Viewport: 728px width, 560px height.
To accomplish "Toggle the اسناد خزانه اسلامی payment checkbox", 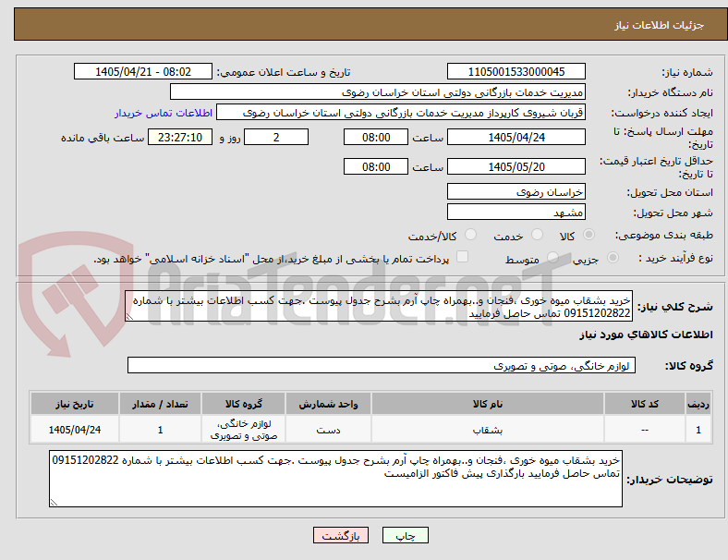I will point(463,257).
